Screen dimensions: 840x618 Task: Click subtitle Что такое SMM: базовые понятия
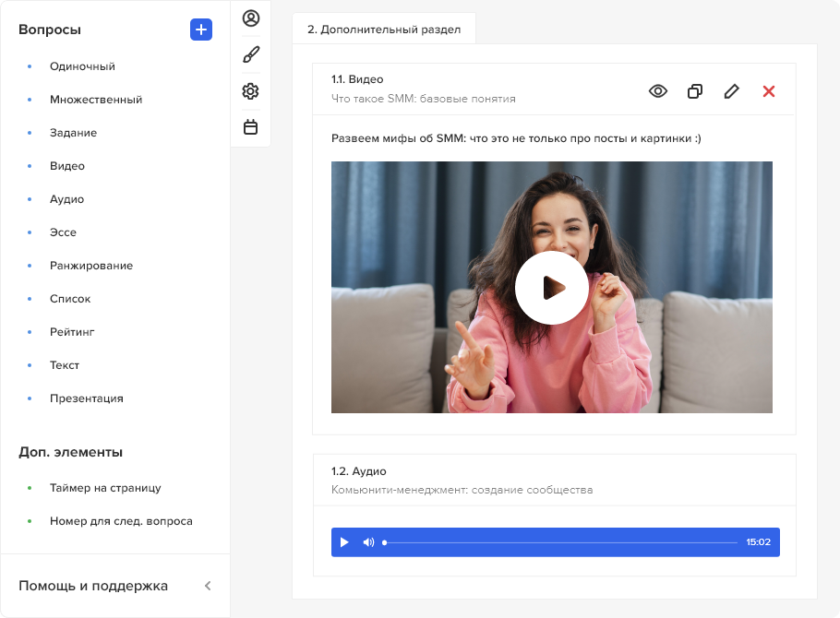[x=423, y=99]
